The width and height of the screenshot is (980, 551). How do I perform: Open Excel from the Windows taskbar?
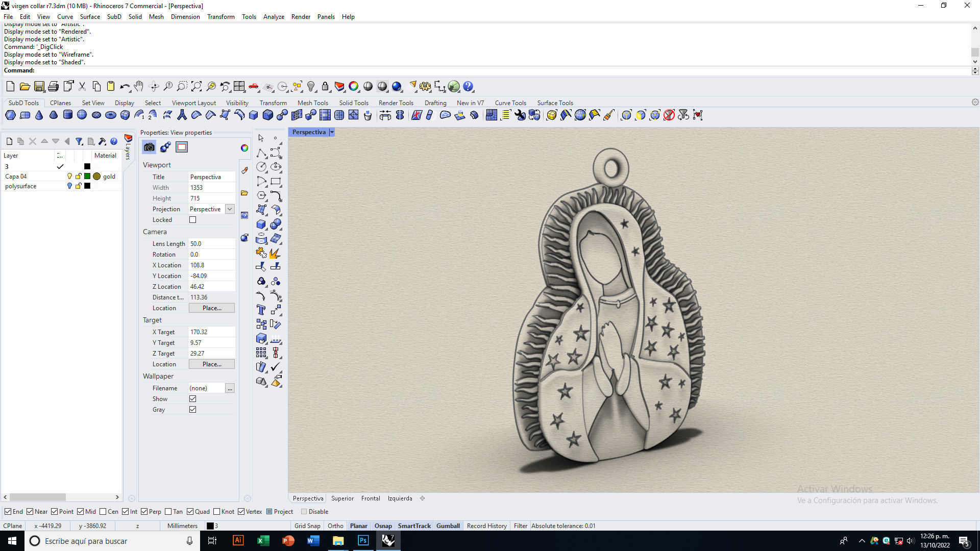[x=263, y=541]
